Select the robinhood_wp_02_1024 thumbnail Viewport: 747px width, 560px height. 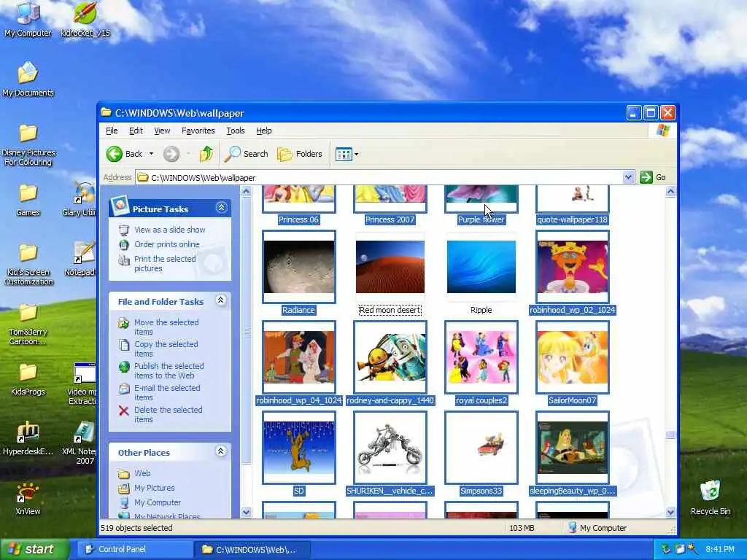pos(573,267)
